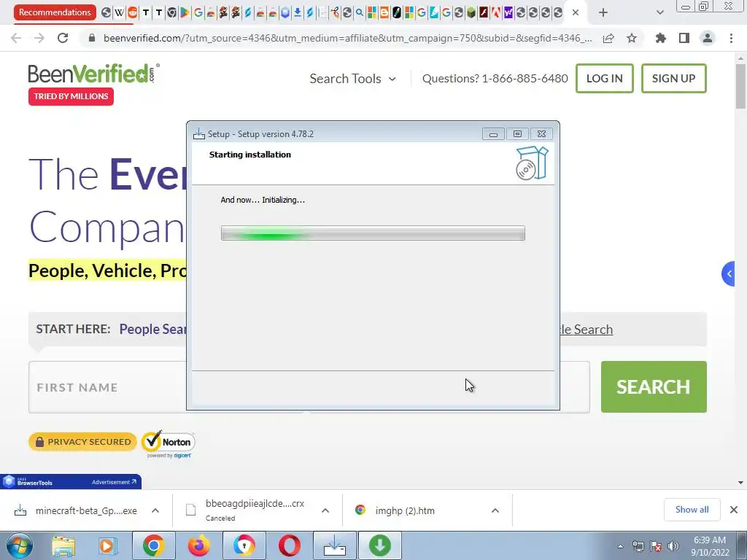The image size is (747, 560).
Task: Switch to the Google Play tab
Action: pos(185,13)
